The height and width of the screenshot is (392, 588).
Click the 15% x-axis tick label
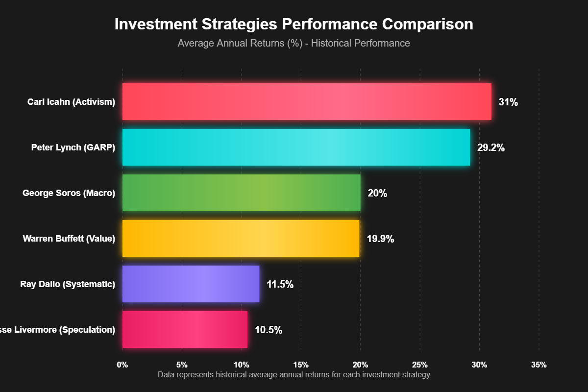pyautogui.click(x=301, y=365)
